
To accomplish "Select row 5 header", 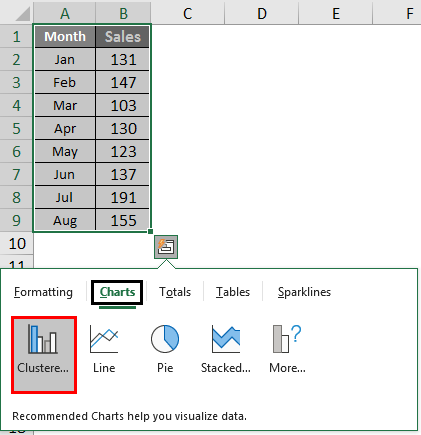I will pyautogui.click(x=16, y=128).
